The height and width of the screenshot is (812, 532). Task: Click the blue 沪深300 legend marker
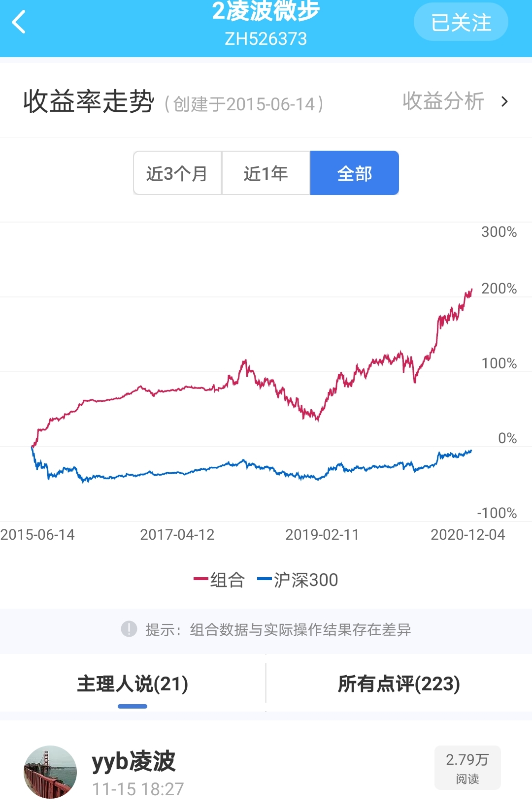265,579
